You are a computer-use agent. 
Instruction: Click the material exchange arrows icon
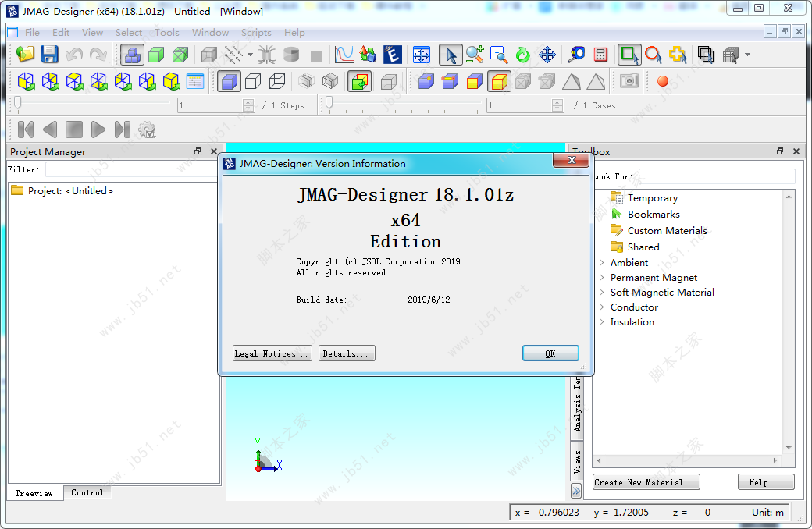369,55
